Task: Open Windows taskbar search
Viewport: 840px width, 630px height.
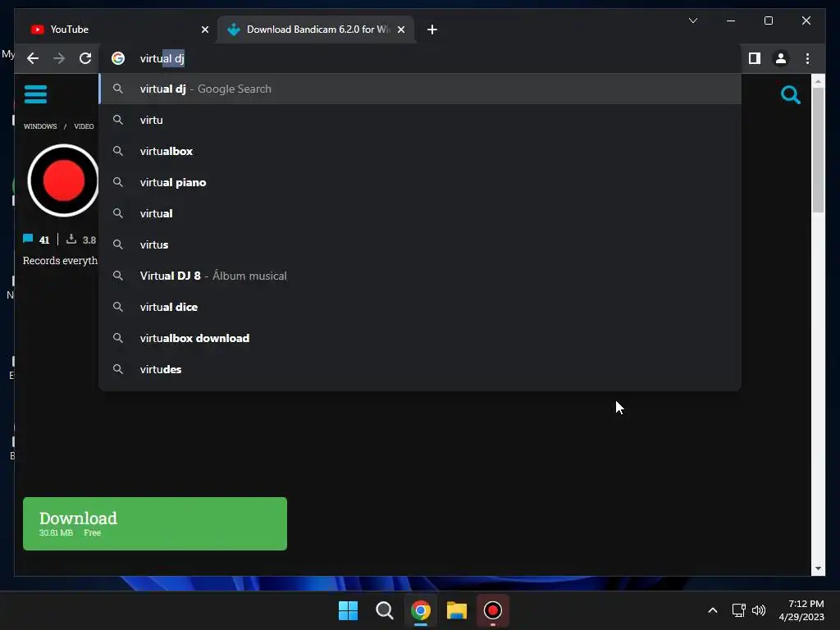Action: (x=385, y=610)
